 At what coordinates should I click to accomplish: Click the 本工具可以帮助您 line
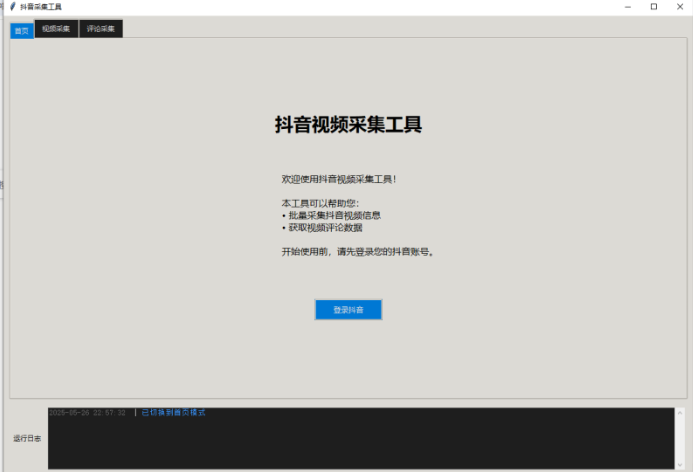point(320,204)
